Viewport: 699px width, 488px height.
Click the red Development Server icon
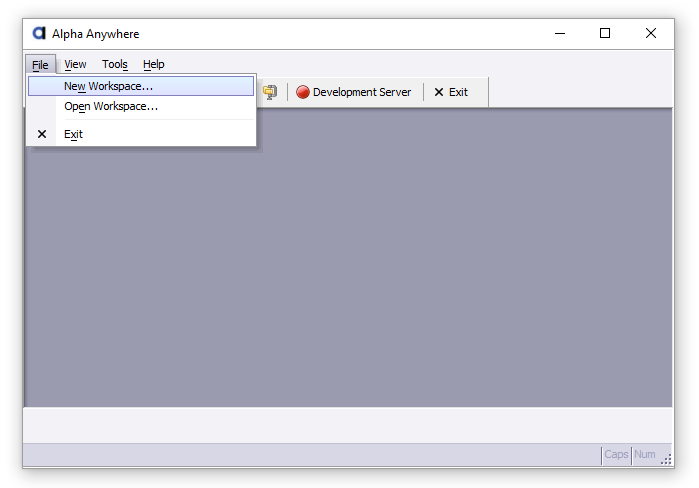(303, 92)
